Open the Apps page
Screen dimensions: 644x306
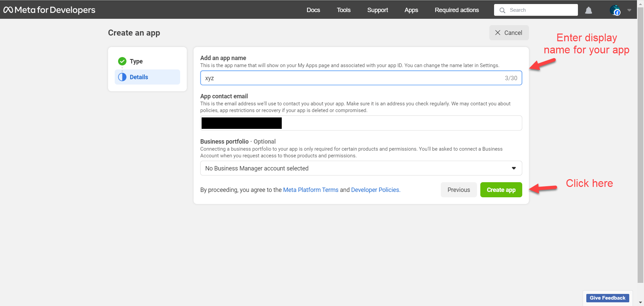[411, 10]
